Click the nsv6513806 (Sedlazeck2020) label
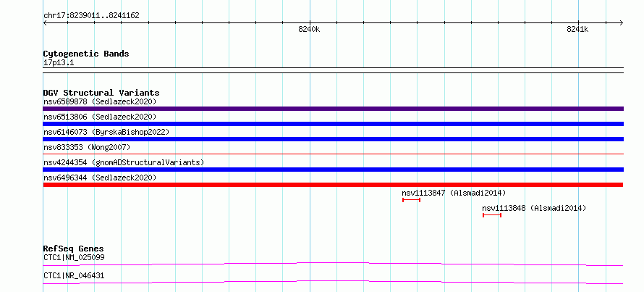The height and width of the screenshot is (292, 644). (100, 117)
